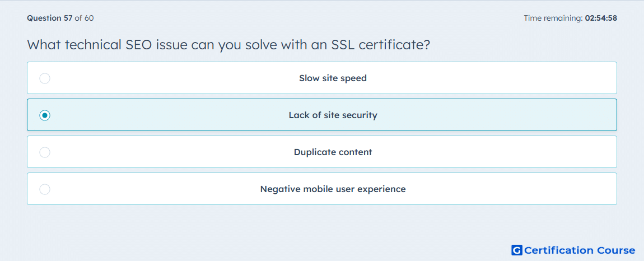The width and height of the screenshot is (644, 261).
Task: Click the 'of 60' total questions text
Action: [x=84, y=18]
